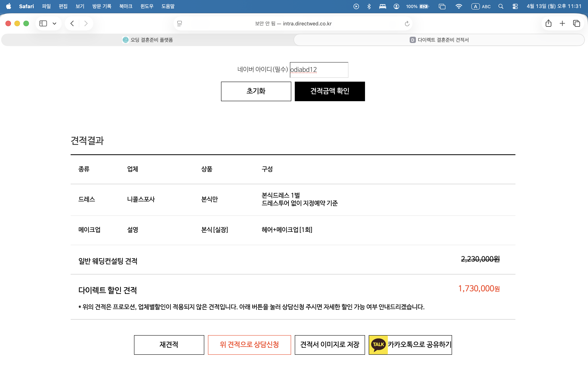Select the Naver ID input field

tap(319, 70)
